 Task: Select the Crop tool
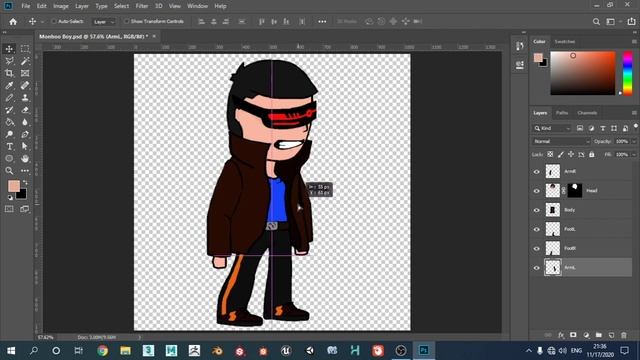point(9,73)
